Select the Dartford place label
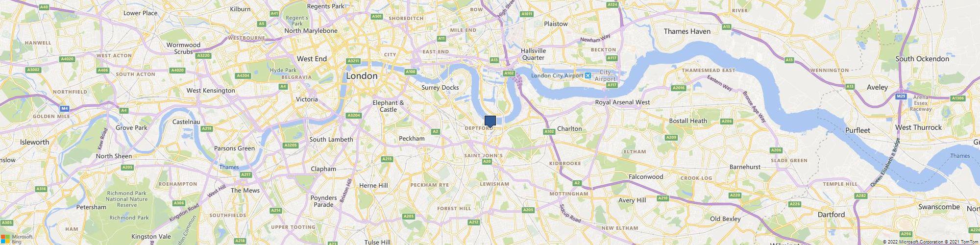Viewport: 980px width, 245px height. 832,215
